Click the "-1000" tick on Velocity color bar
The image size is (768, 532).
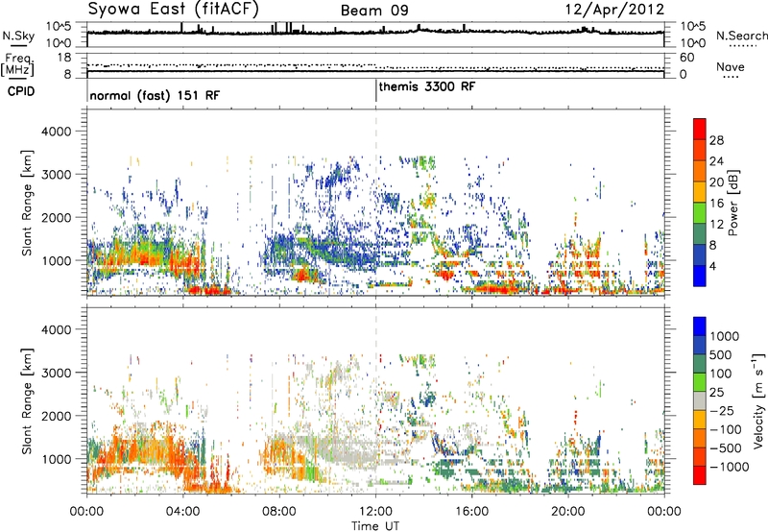(x=729, y=467)
